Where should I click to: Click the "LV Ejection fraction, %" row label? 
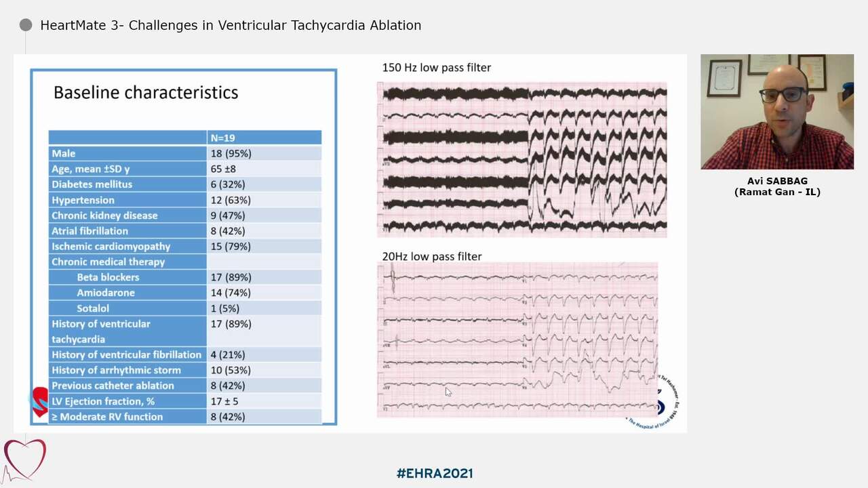pyautogui.click(x=103, y=401)
